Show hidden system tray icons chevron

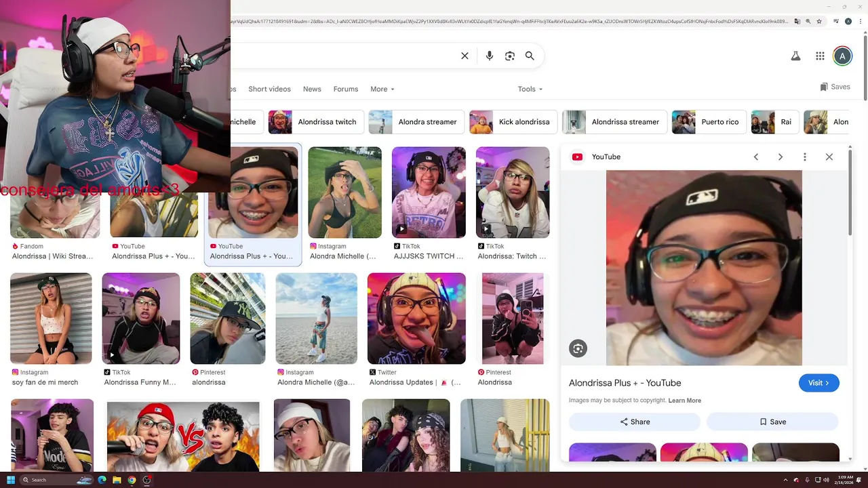coord(786,480)
